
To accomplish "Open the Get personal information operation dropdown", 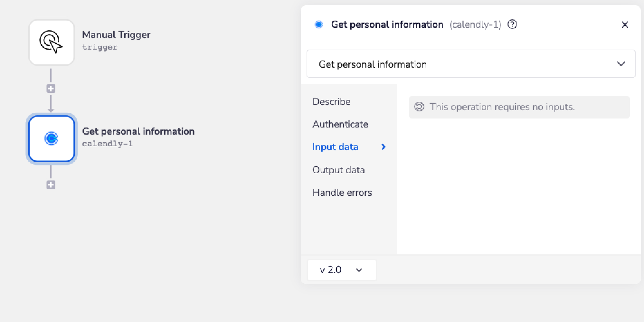I will (471, 64).
